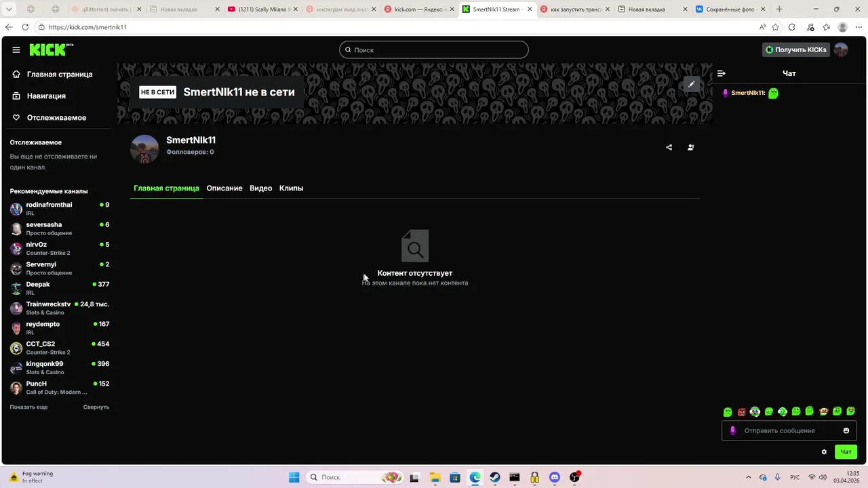Select the Главная страница channel tab
Image resolution: width=868 pixels, height=488 pixels.
tap(166, 188)
